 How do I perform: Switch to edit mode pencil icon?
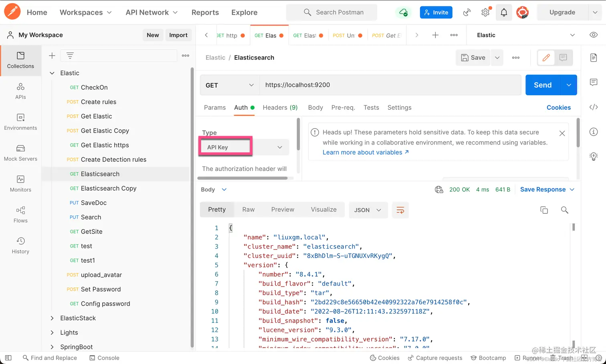(546, 58)
